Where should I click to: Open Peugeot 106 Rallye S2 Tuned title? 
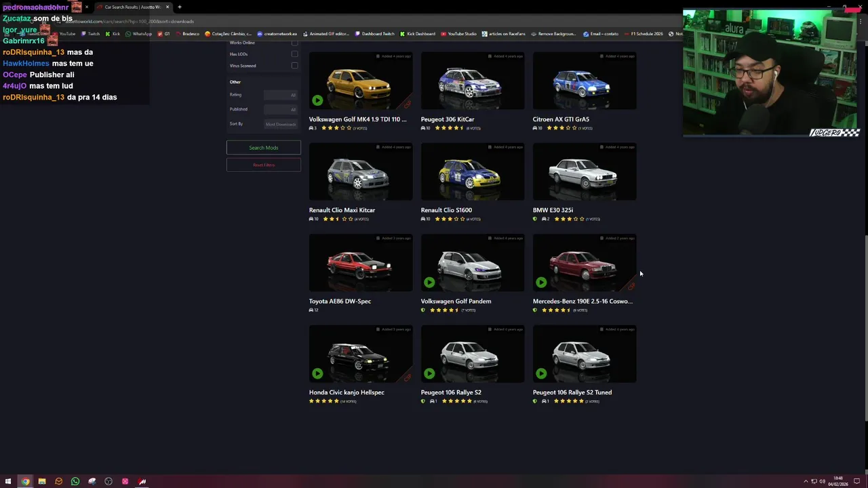572,392
